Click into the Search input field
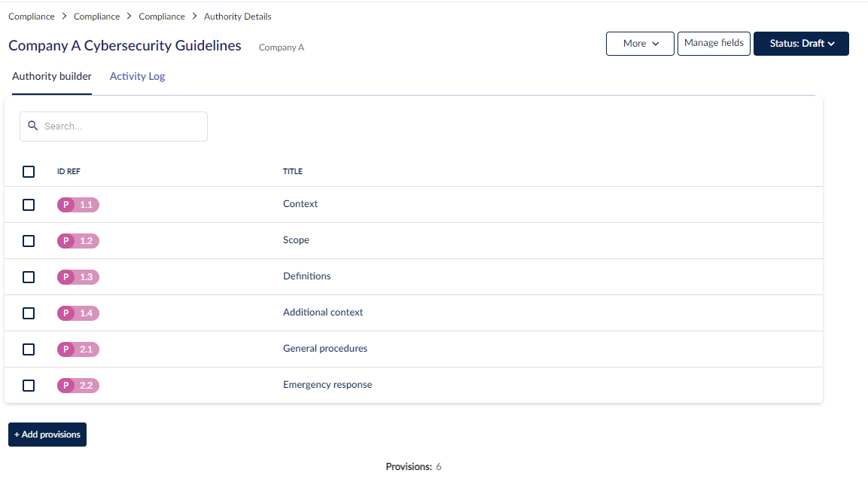This screenshot has width=868, height=485. coord(120,127)
